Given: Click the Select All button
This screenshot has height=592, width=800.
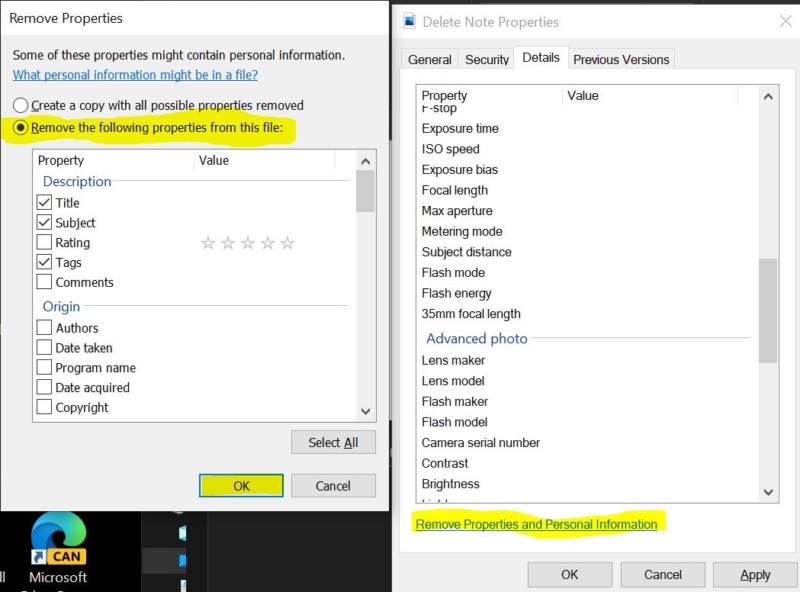Looking at the screenshot, I should (x=333, y=442).
